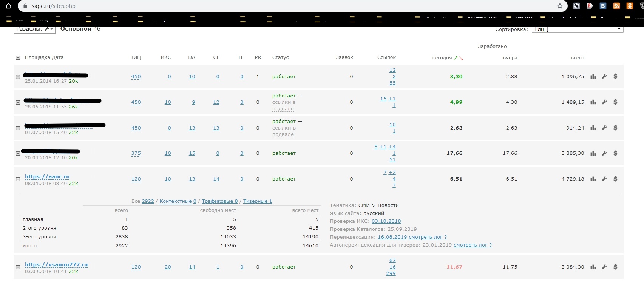644x281 pixels.
Task: Open statistics chart for the vsaunu777.ru row
Action: click(593, 267)
